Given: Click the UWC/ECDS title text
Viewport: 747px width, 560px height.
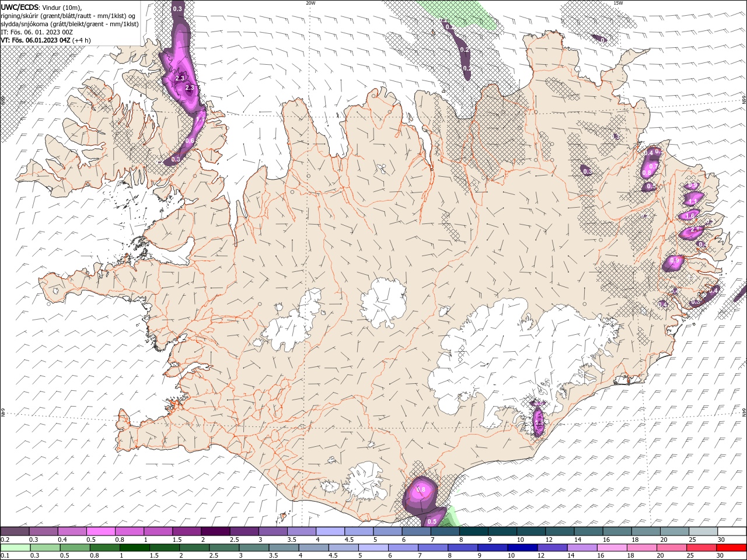Looking at the screenshot, I should [21, 6].
